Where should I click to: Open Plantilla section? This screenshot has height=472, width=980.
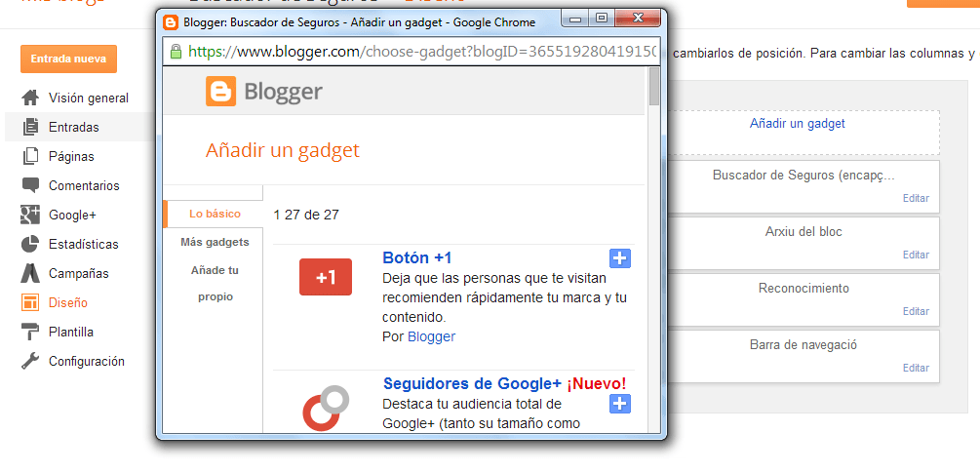pyautogui.click(x=71, y=332)
